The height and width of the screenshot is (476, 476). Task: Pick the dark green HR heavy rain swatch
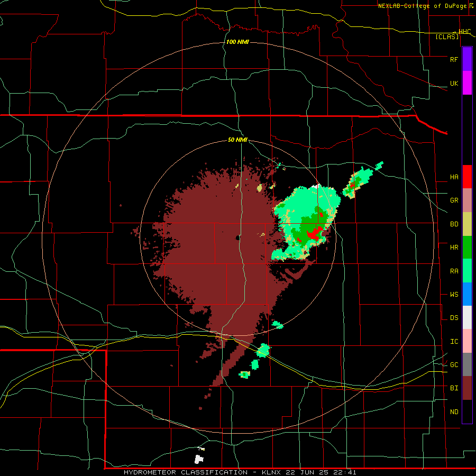[x=467, y=247]
